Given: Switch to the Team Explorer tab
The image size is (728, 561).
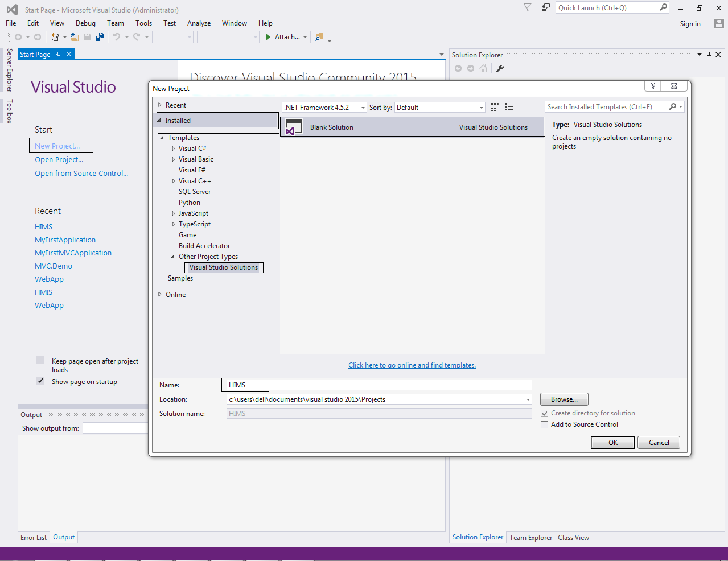Looking at the screenshot, I should [530, 537].
